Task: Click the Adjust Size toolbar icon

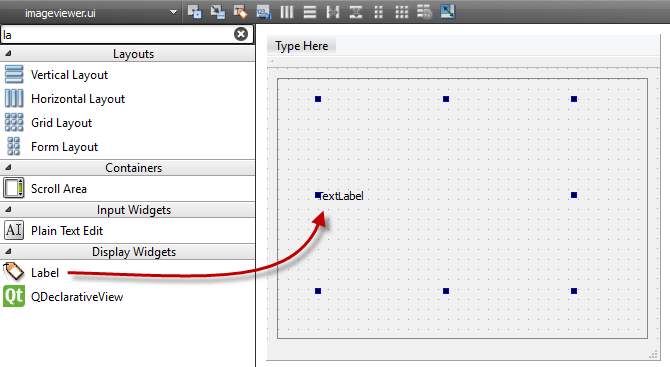Action: (448, 12)
